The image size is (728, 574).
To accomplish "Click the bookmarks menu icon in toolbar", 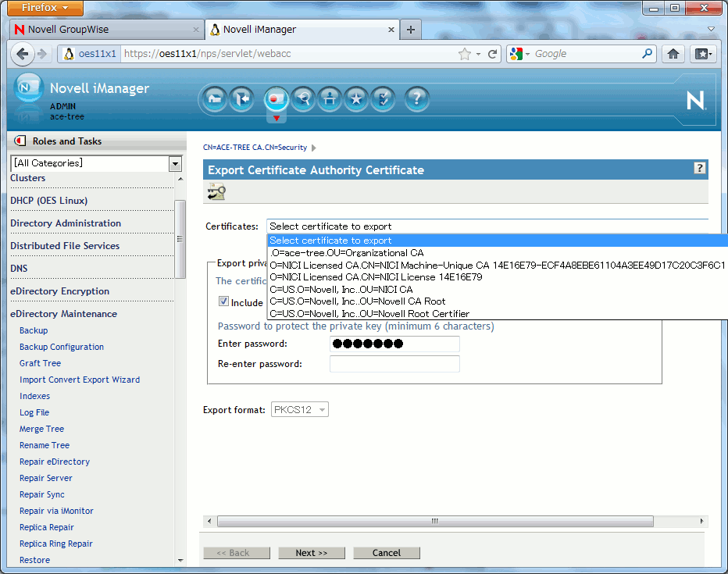I will [x=703, y=54].
